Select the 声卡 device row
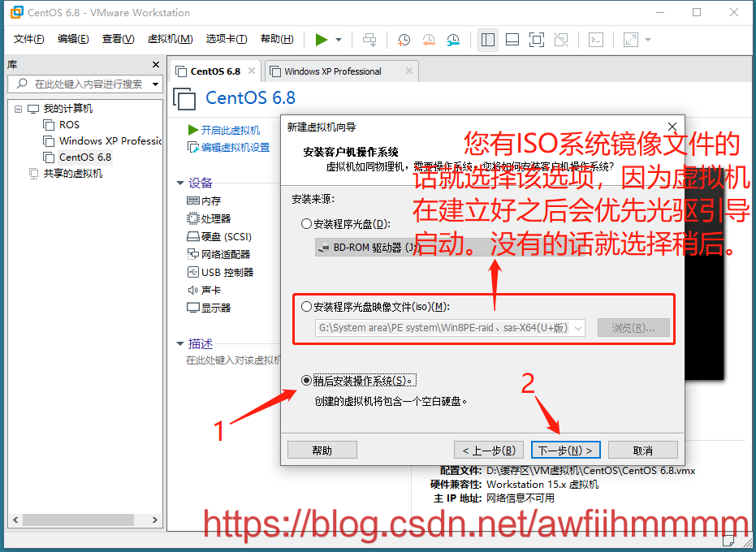Image resolution: width=756 pixels, height=552 pixels. pos(204,290)
